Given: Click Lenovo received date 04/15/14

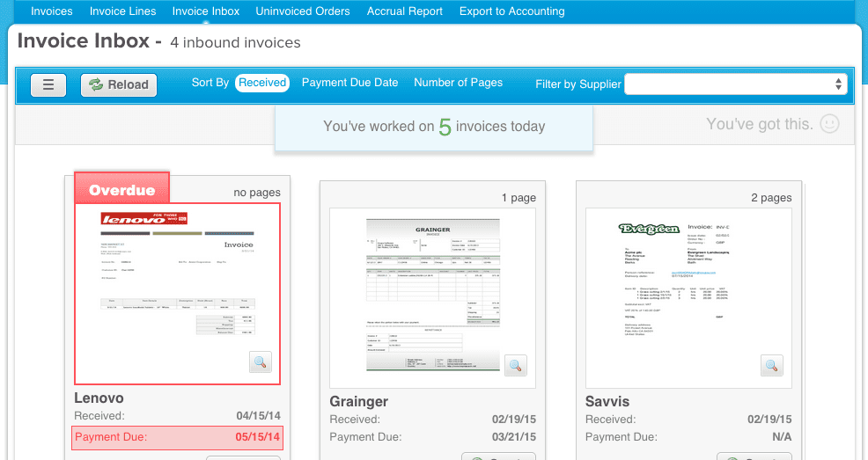Looking at the screenshot, I should click(x=258, y=416).
